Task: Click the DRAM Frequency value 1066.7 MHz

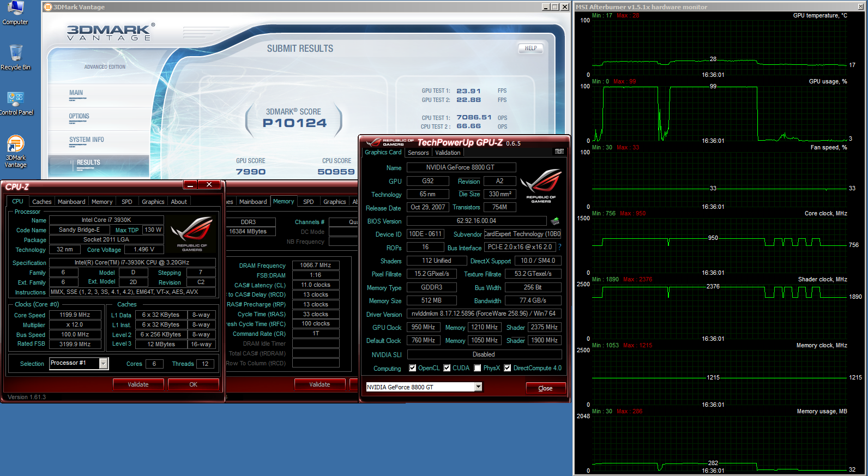Action: pyautogui.click(x=316, y=265)
